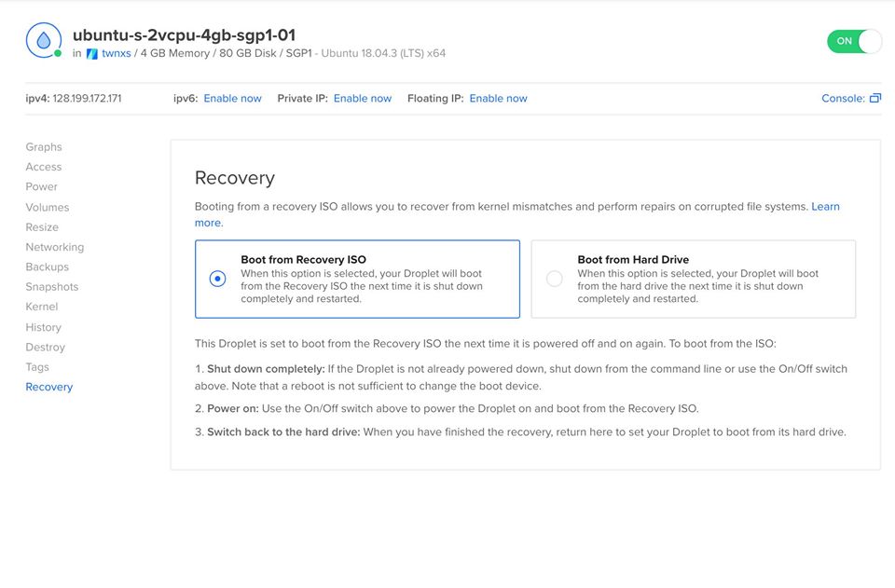View the droplet's Backups section
The image size is (895, 588).
tap(48, 267)
